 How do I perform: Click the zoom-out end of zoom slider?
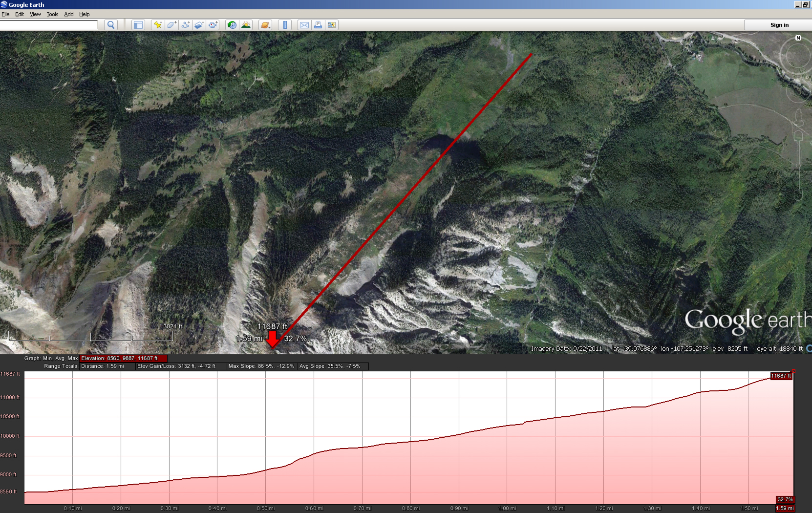(x=798, y=195)
